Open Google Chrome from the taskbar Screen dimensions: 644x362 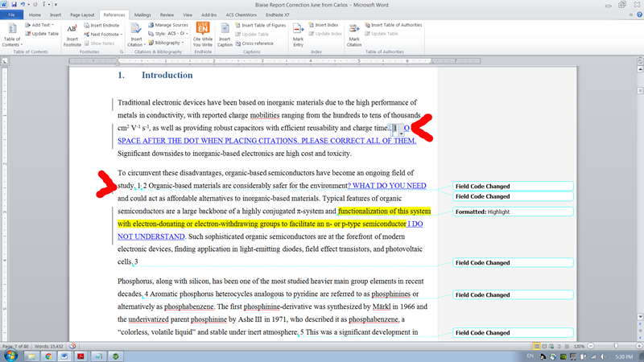pos(48,356)
